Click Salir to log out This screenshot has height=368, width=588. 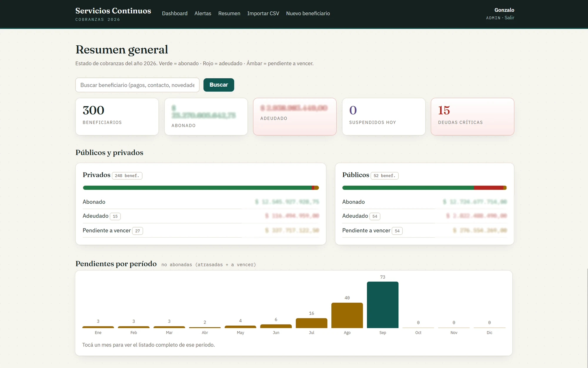(x=509, y=18)
